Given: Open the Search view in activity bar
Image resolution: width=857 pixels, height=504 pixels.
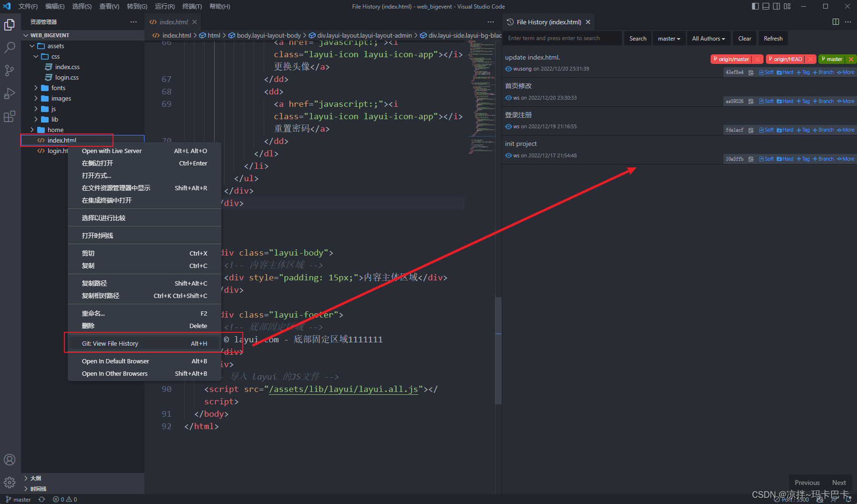Looking at the screenshot, I should coord(10,48).
